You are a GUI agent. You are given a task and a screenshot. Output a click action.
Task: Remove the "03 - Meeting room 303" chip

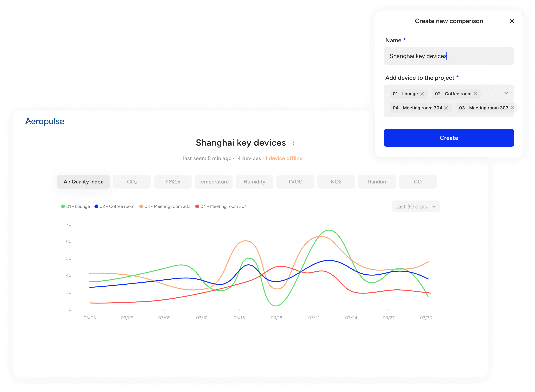click(x=513, y=108)
